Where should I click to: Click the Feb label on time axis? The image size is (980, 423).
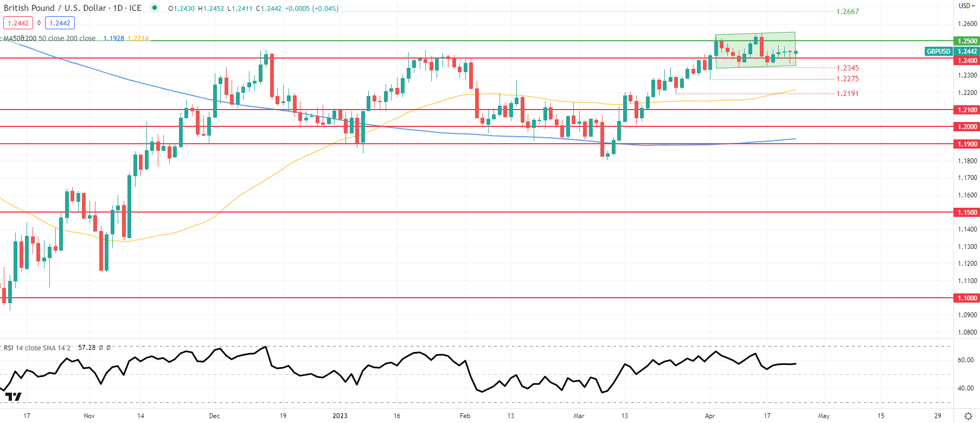coord(465,416)
